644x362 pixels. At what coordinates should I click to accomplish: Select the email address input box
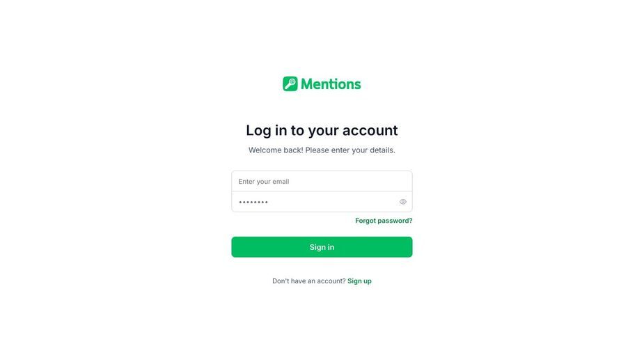click(x=322, y=181)
